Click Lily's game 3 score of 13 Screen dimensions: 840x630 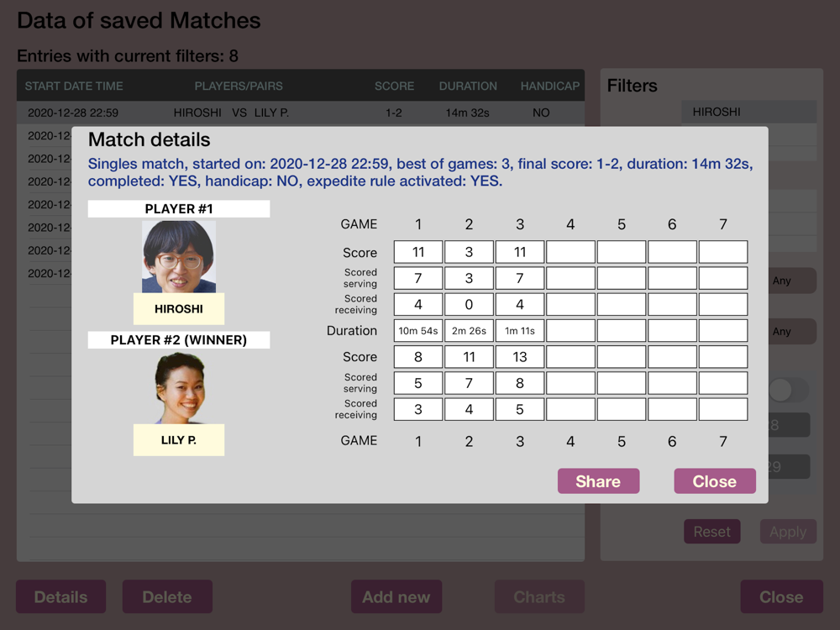point(520,357)
